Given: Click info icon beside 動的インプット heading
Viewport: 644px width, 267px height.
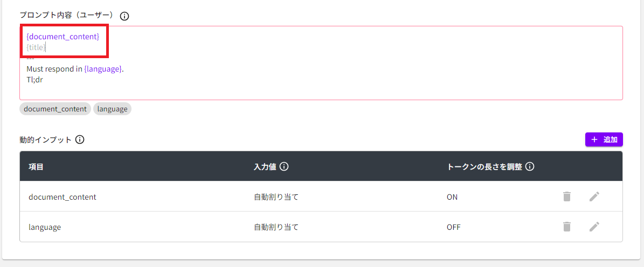Looking at the screenshot, I should (80, 140).
